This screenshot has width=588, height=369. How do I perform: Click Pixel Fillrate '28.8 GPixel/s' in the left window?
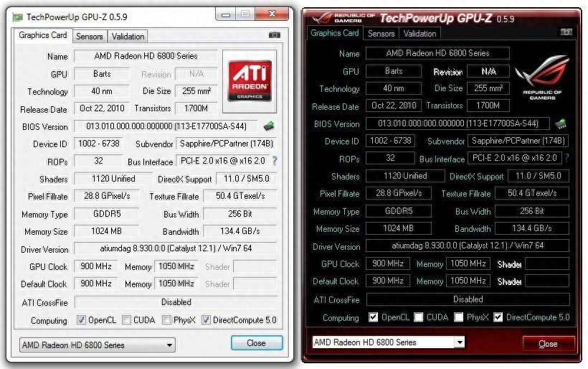coord(107,195)
